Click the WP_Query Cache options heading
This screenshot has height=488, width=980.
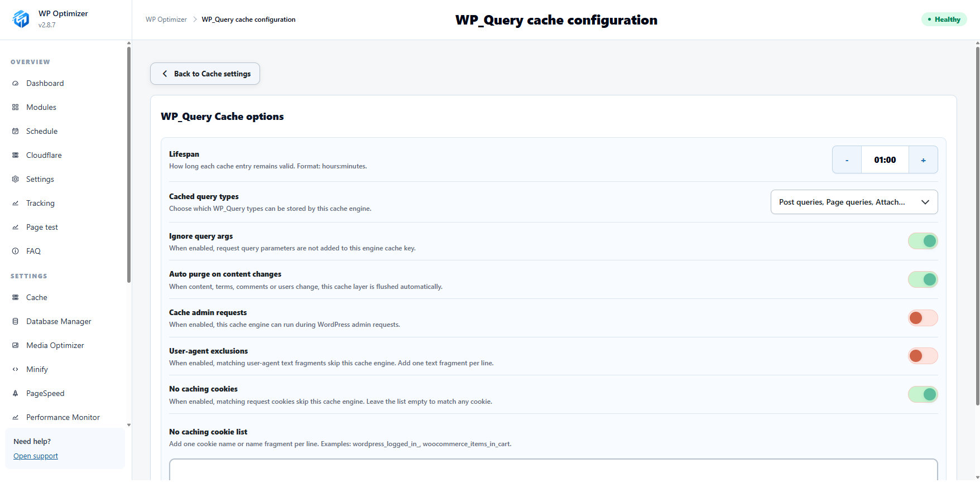(222, 117)
